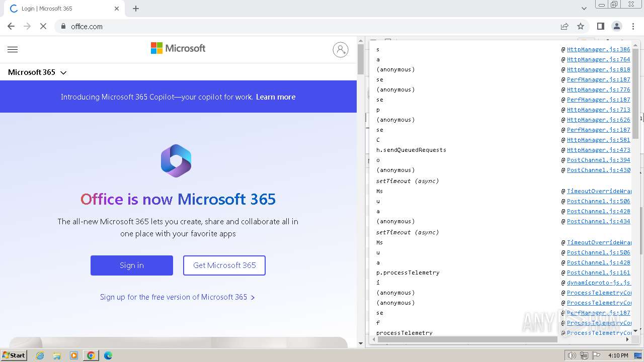The height and width of the screenshot is (362, 644).
Task: Open the HttpManager.js:764 source link
Action: [x=598, y=59]
